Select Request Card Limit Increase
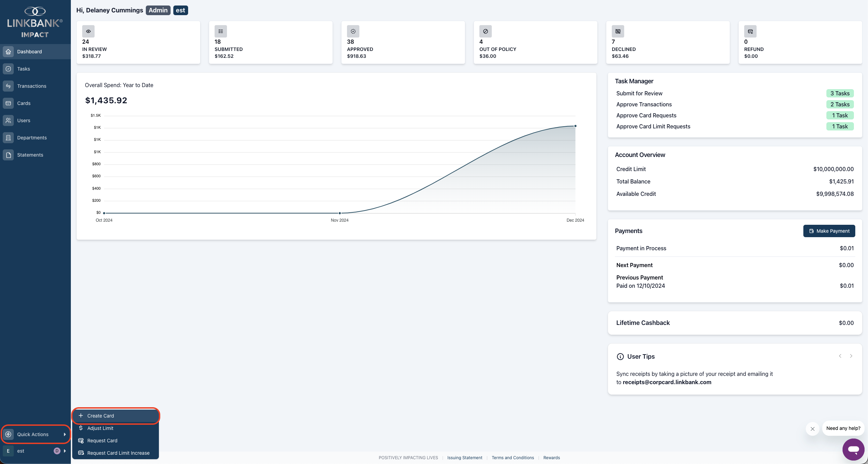 [118, 453]
